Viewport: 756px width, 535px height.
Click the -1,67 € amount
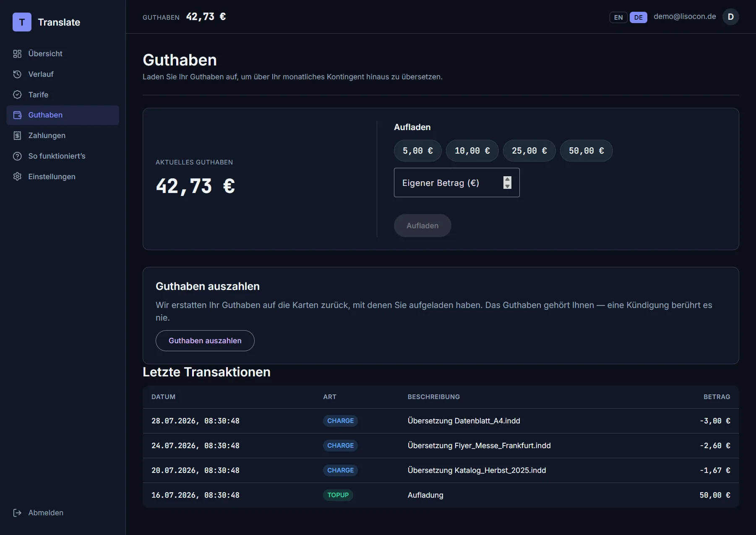coord(715,470)
